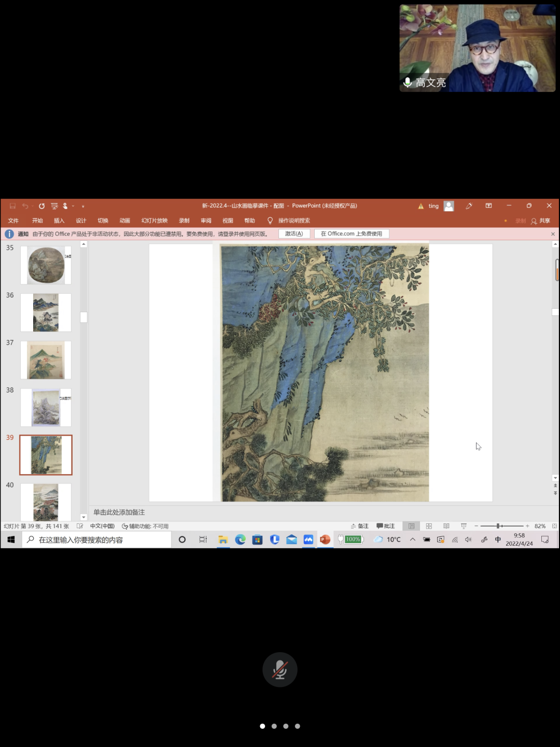Open the 录制 ribbon tab
The height and width of the screenshot is (747, 560).
point(184,220)
